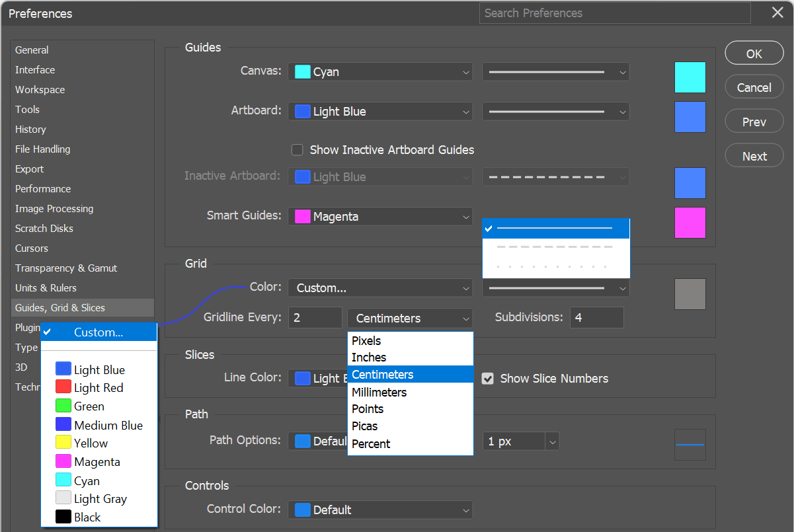Enable Show Inactive Artboard Guides checkbox
The width and height of the screenshot is (794, 532).
[298, 150]
